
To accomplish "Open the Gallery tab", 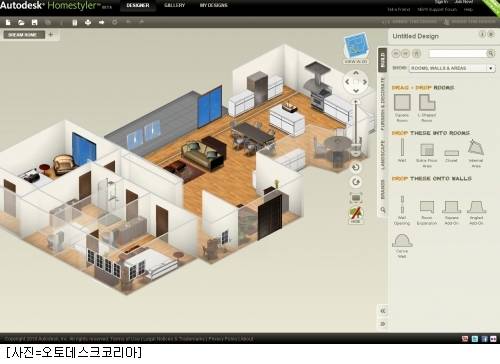I will click(x=174, y=5).
